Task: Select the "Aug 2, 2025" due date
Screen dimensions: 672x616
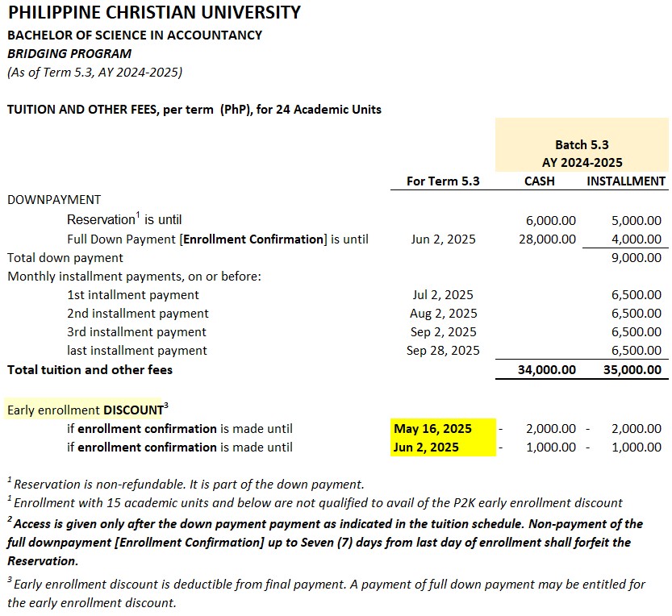Action: point(443,313)
